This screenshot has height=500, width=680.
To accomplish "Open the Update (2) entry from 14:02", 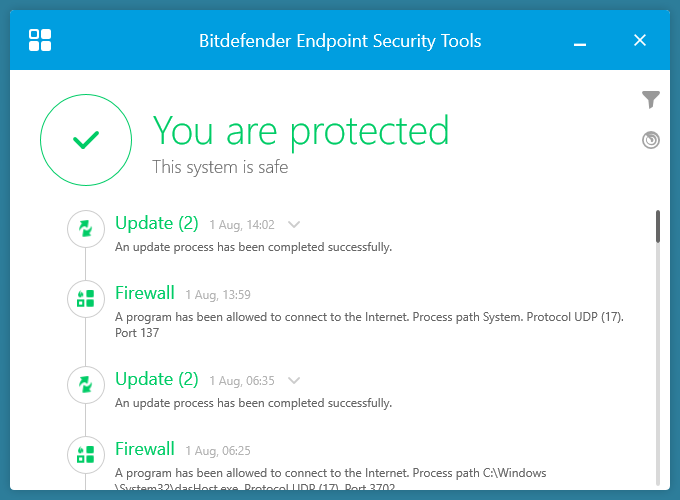I will (x=157, y=223).
